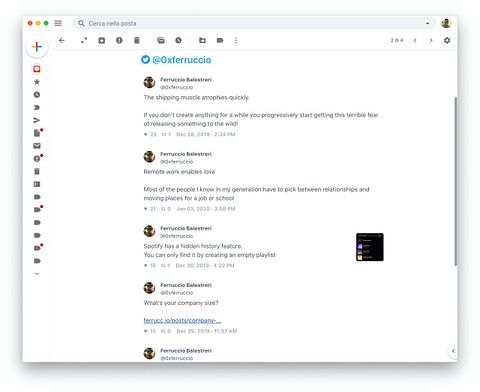Report spam with the exclamation icon

point(119,40)
